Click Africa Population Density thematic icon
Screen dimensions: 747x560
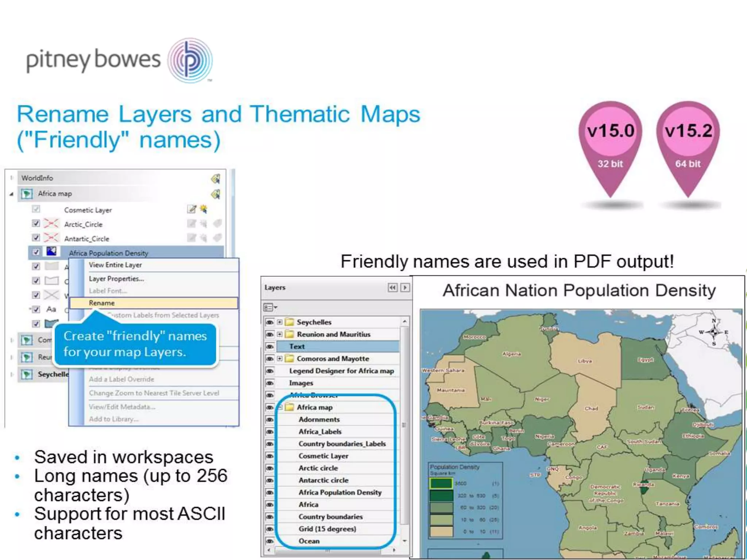(x=51, y=252)
